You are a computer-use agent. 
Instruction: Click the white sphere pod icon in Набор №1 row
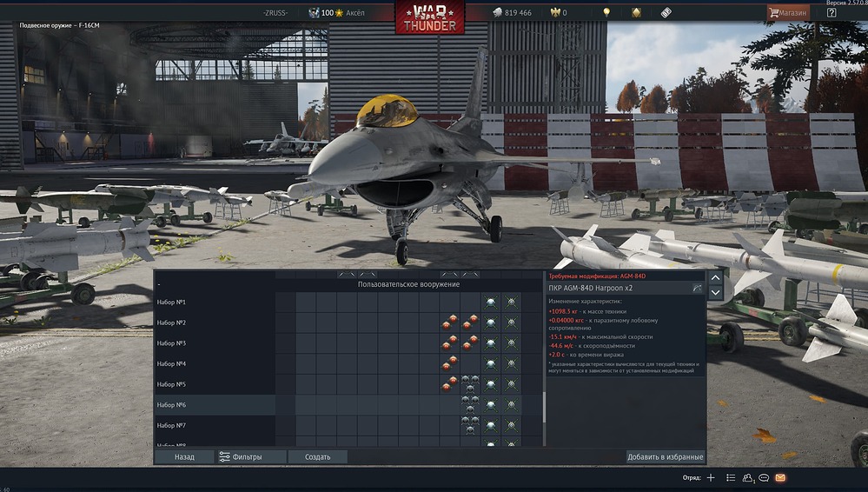(490, 302)
